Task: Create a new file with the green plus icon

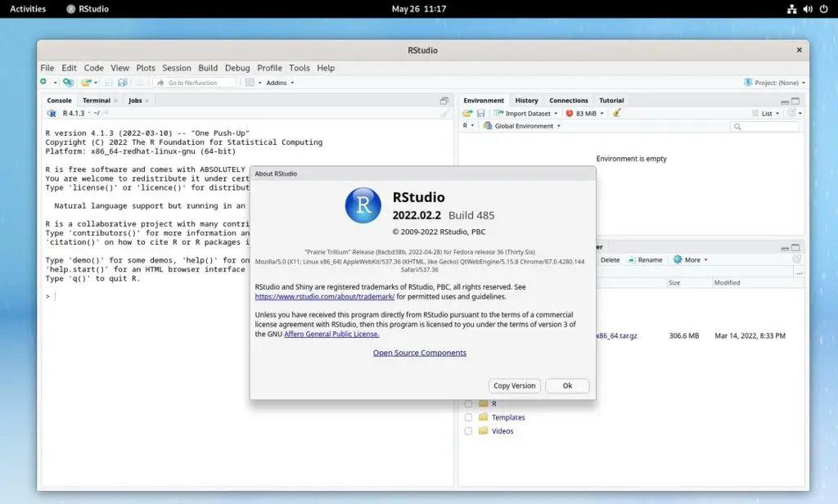Action: click(x=43, y=82)
